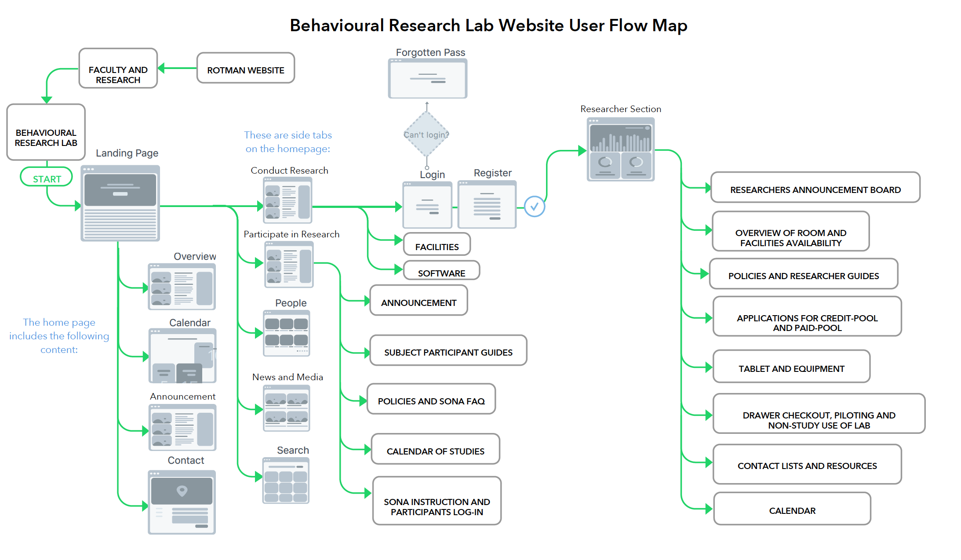Click the Forgotten Pass wireframe

coord(428,78)
